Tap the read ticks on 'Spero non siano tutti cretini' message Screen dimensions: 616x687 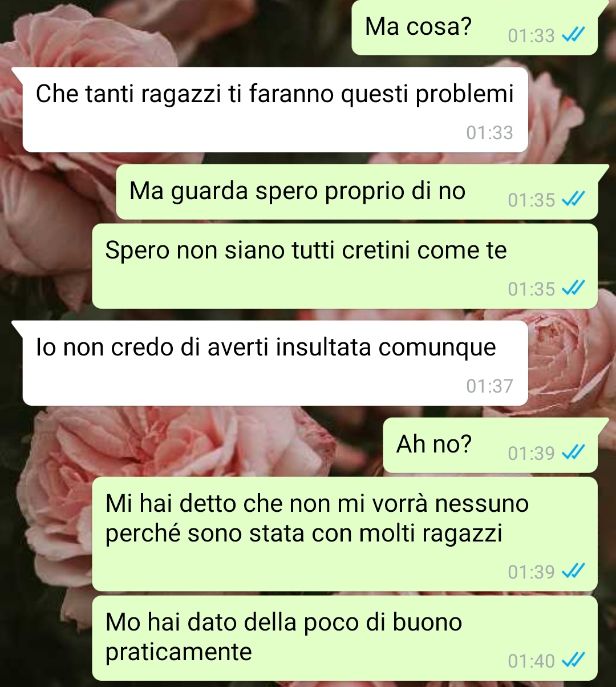click(572, 289)
